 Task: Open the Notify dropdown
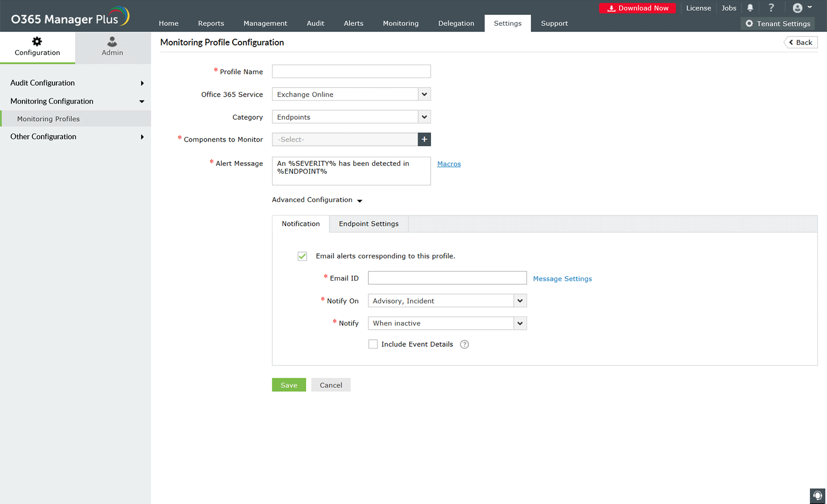click(447, 323)
